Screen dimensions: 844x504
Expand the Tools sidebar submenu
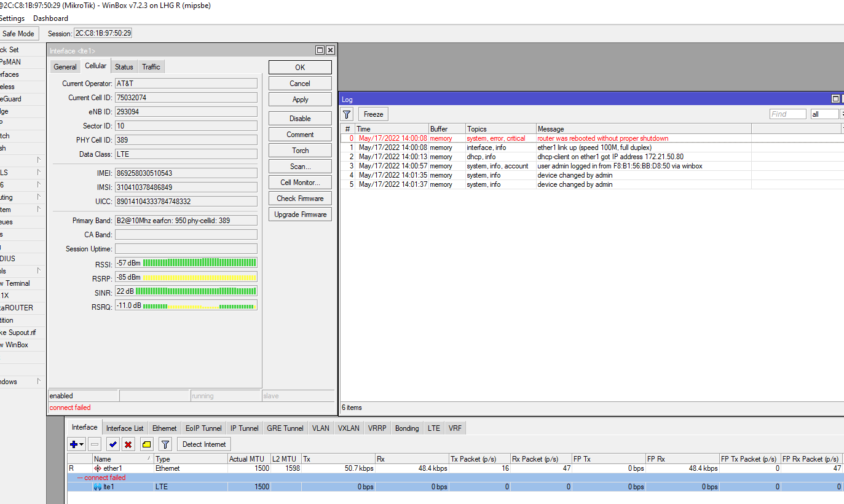click(x=39, y=271)
